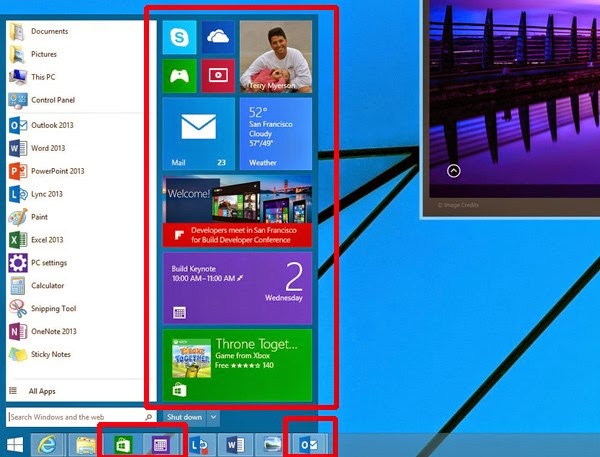Open the Weather tile for San Francisco
The height and width of the screenshot is (457, 600).
coord(276,134)
